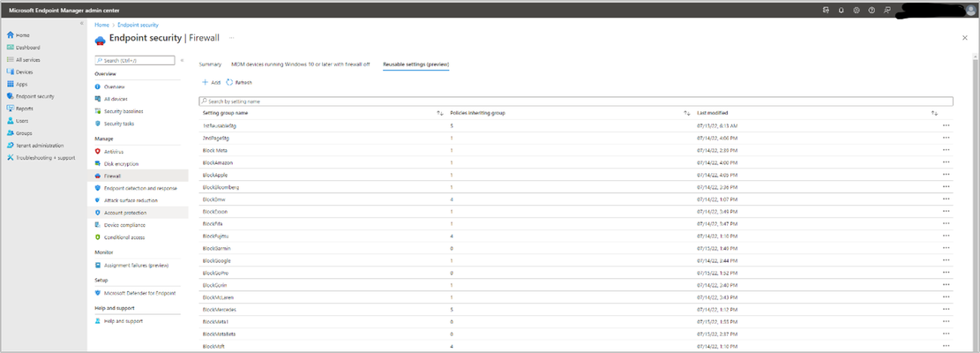Open the BlockApple setting group

click(x=216, y=175)
